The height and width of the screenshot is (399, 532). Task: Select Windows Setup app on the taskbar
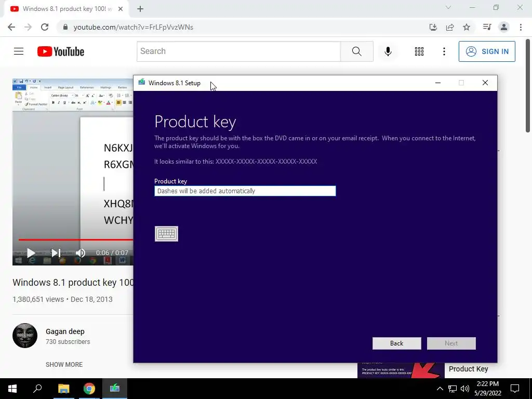pos(115,389)
